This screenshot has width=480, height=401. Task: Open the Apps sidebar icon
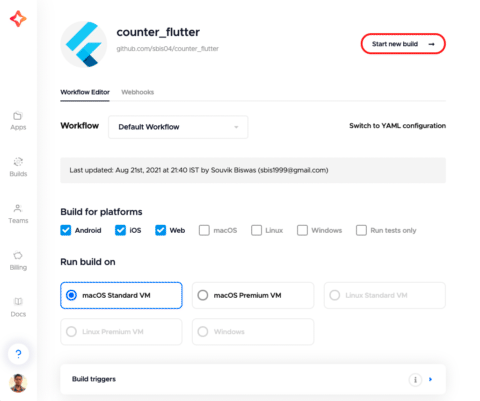click(x=18, y=116)
